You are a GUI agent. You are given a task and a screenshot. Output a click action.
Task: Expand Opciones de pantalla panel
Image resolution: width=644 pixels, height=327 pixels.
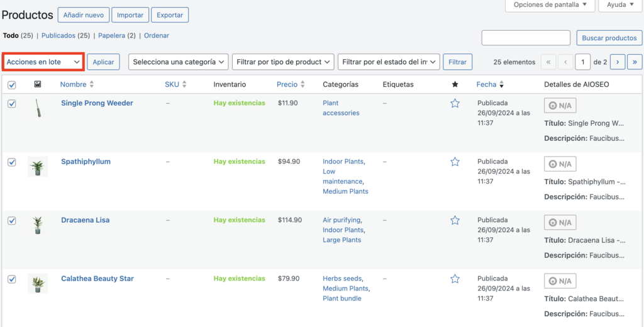(550, 5)
